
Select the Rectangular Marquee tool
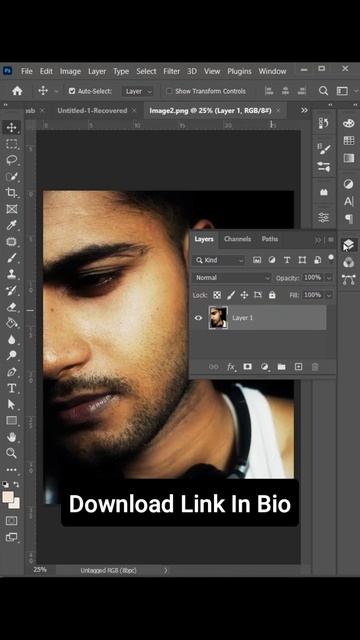(11, 144)
